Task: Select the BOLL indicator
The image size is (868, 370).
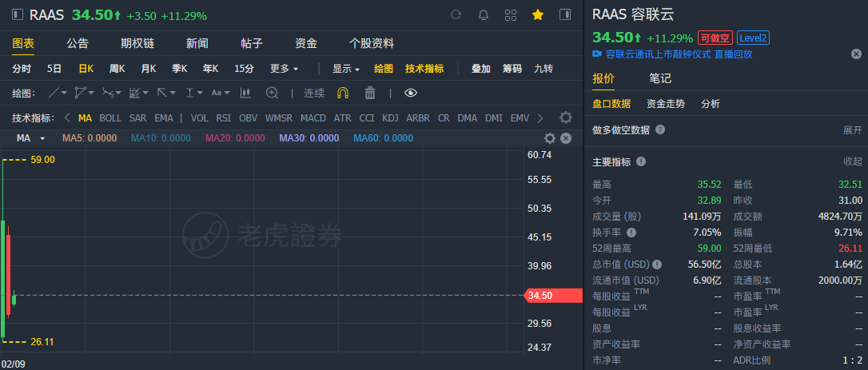Action: (x=110, y=118)
